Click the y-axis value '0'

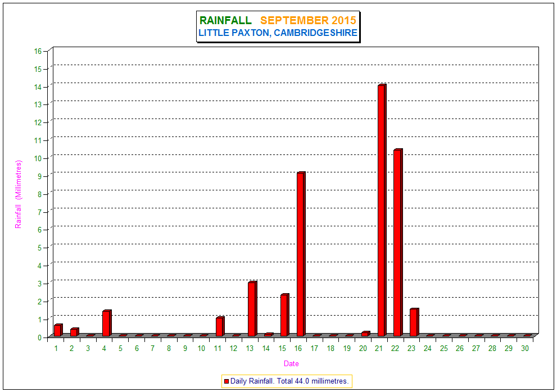40,338
